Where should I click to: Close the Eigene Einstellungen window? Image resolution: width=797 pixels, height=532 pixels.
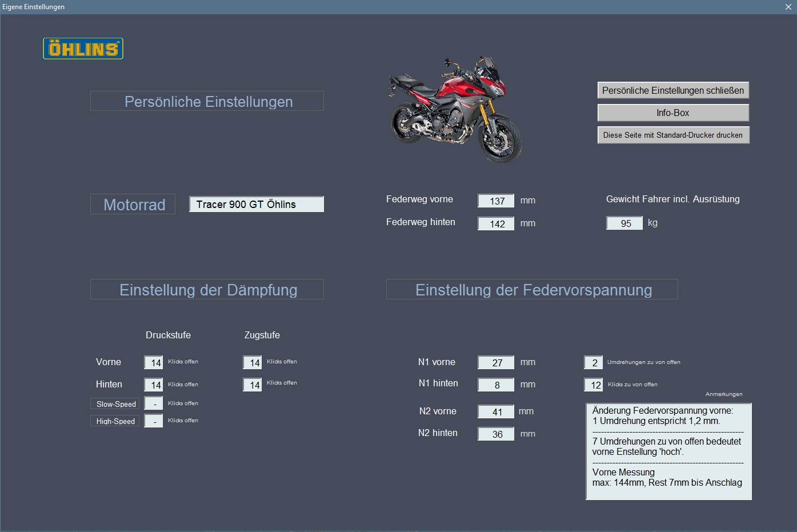(x=788, y=7)
